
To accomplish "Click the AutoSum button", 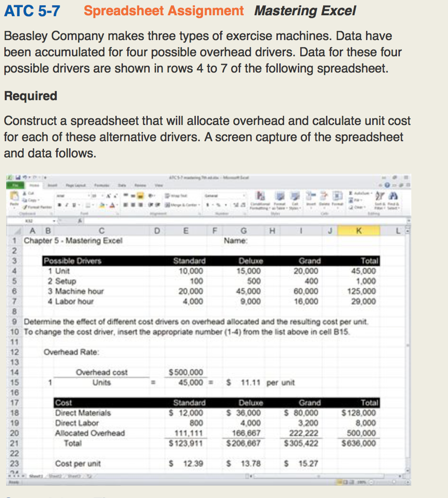I will tap(361, 193).
